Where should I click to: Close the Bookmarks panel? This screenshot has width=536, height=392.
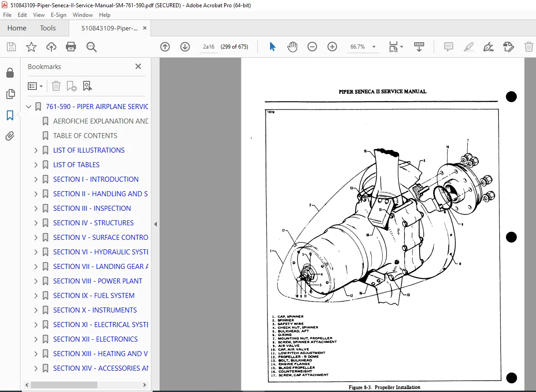click(x=138, y=66)
